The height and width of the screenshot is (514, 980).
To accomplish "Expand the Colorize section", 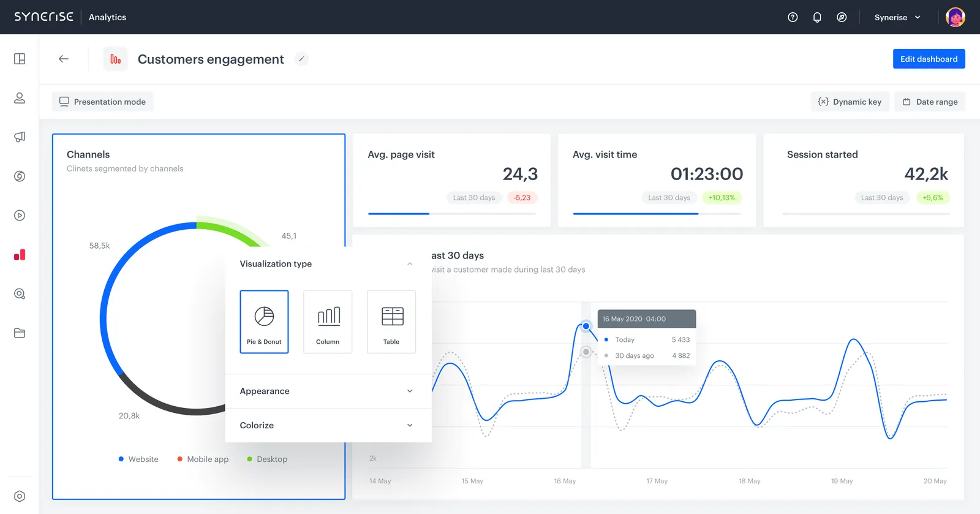I will (328, 425).
